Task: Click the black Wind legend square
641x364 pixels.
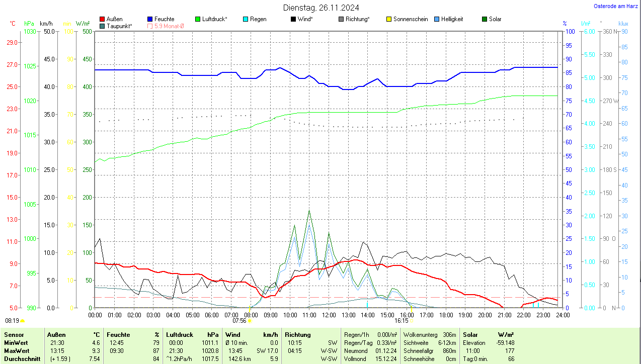Action: [293, 19]
